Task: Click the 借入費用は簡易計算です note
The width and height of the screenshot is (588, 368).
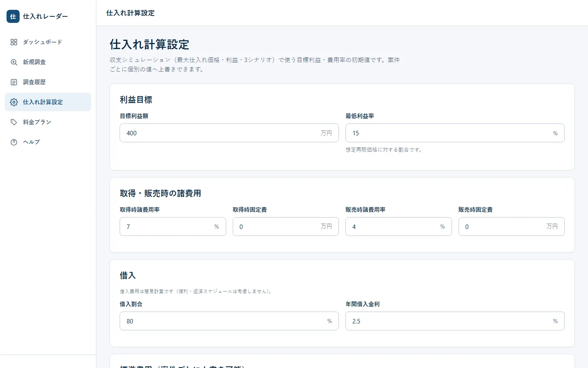Action: [x=196, y=292]
